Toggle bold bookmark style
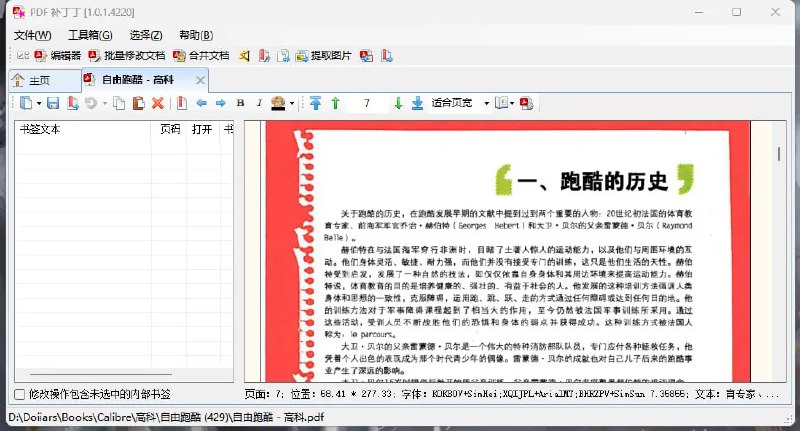 point(240,103)
